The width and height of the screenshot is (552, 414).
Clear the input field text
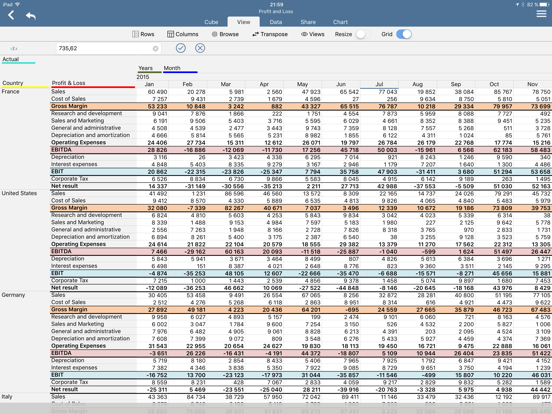155,49
